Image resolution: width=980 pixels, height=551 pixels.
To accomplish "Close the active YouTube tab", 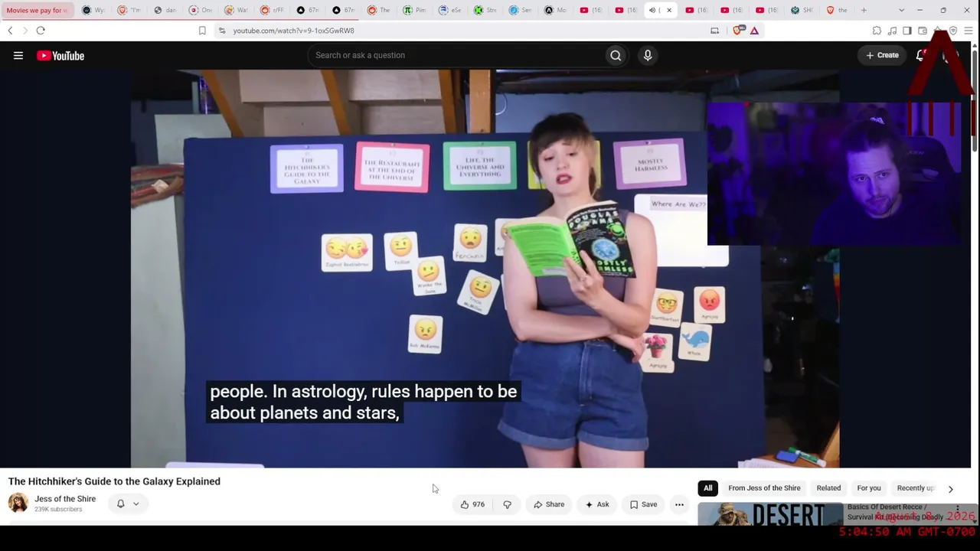I will pos(669,10).
